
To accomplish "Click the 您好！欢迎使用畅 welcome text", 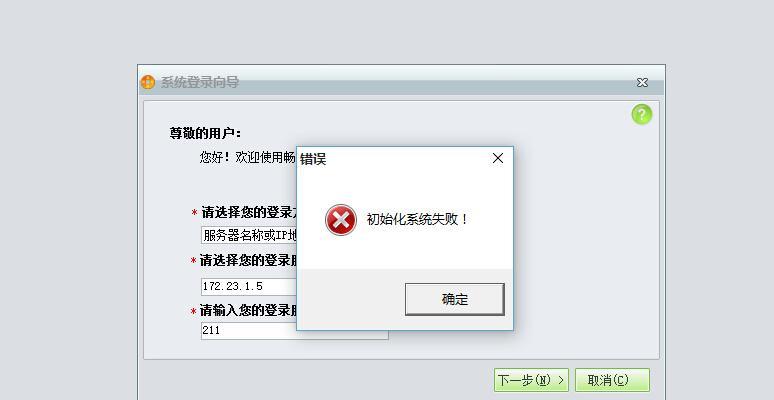I will tap(247, 157).
